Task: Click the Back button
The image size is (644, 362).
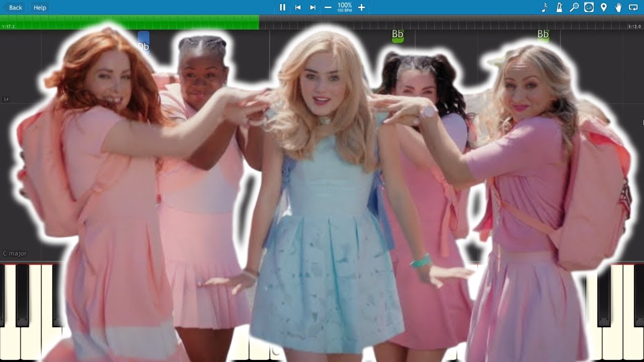Action: coord(13,8)
